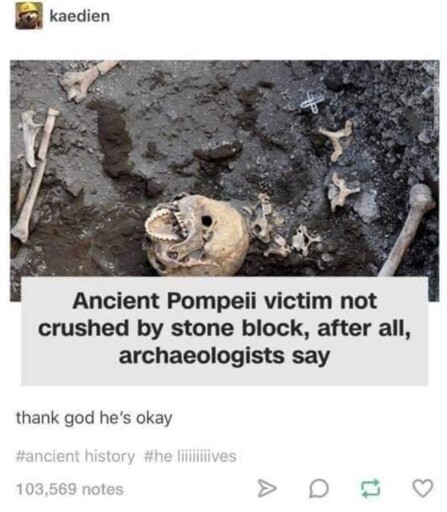Share the post via paper plane icon

pos(267,489)
